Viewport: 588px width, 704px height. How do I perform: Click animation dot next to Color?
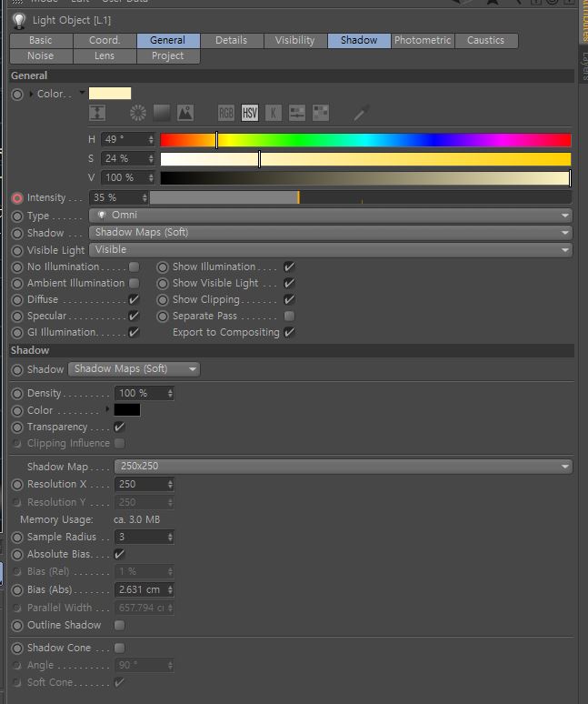(17, 95)
